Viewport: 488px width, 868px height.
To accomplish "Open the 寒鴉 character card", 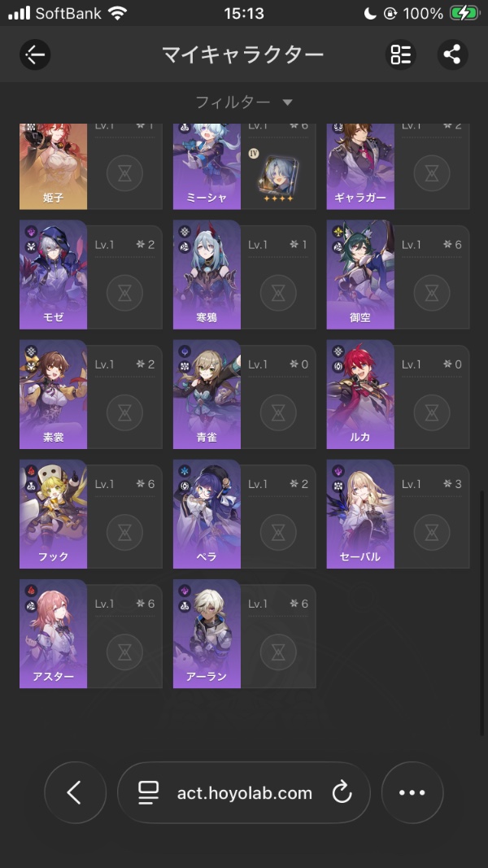I will pyautogui.click(x=207, y=275).
